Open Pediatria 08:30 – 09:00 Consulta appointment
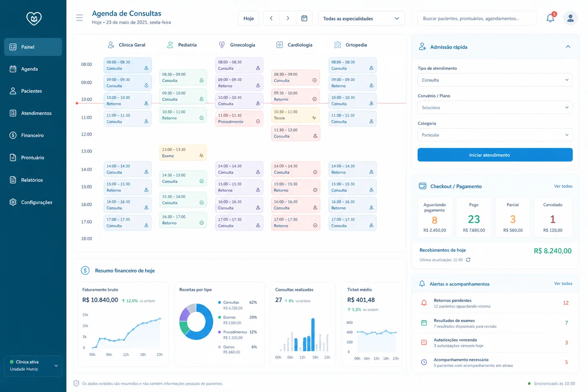 tap(183, 77)
